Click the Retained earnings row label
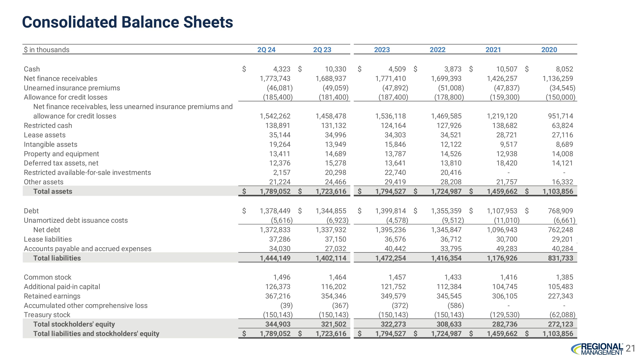Image resolution: width=644 pixels, height=362 pixels. (52, 296)
